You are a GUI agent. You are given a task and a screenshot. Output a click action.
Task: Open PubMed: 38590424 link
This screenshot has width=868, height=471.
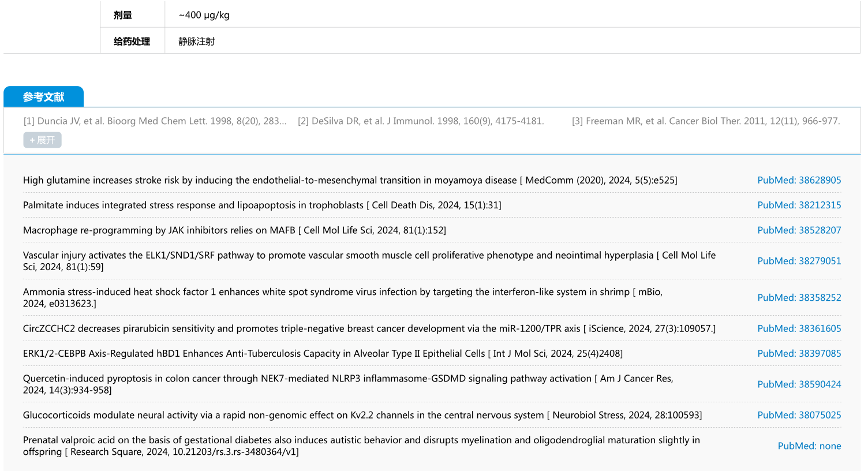(799, 384)
